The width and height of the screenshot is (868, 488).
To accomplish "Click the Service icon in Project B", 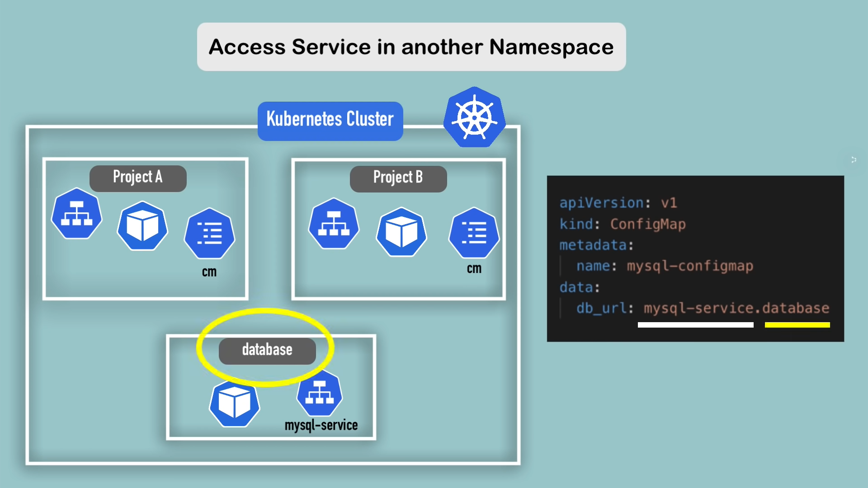I will pos(334,224).
